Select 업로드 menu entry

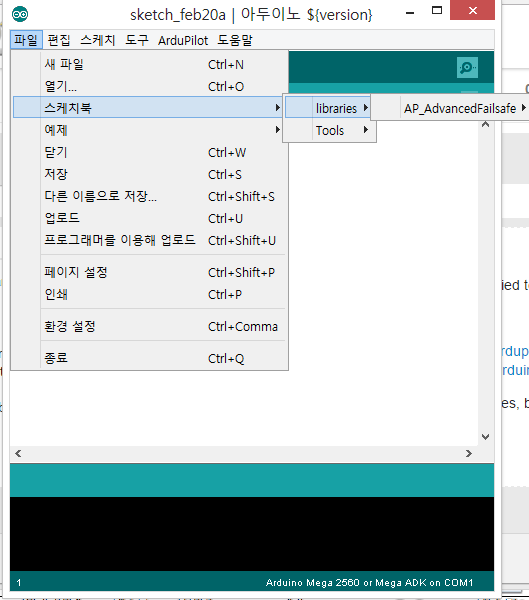pyautogui.click(x=150, y=218)
